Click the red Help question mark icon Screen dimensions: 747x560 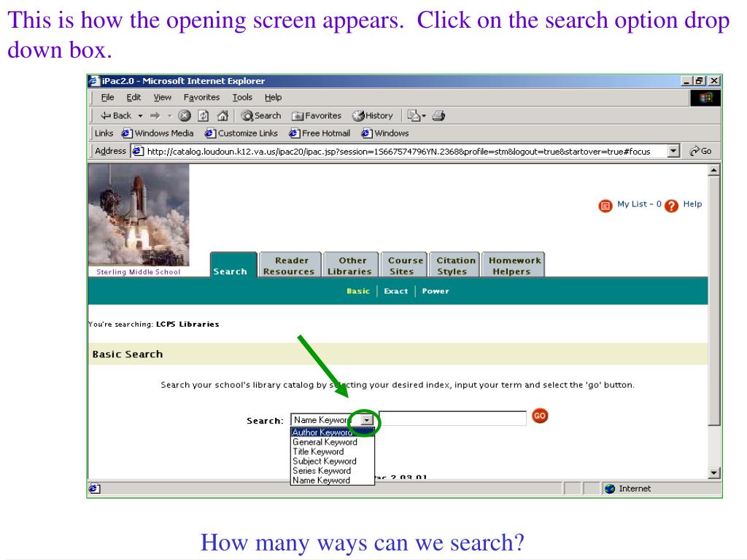pyautogui.click(x=671, y=206)
